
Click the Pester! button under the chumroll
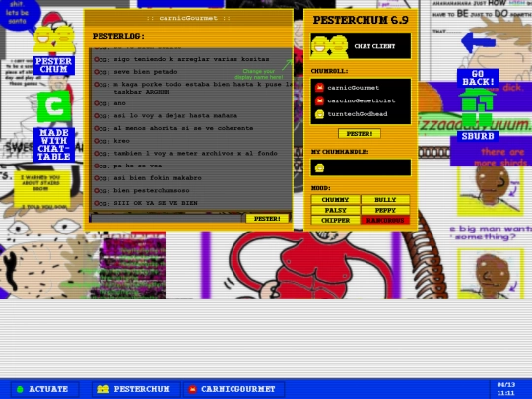(360, 133)
